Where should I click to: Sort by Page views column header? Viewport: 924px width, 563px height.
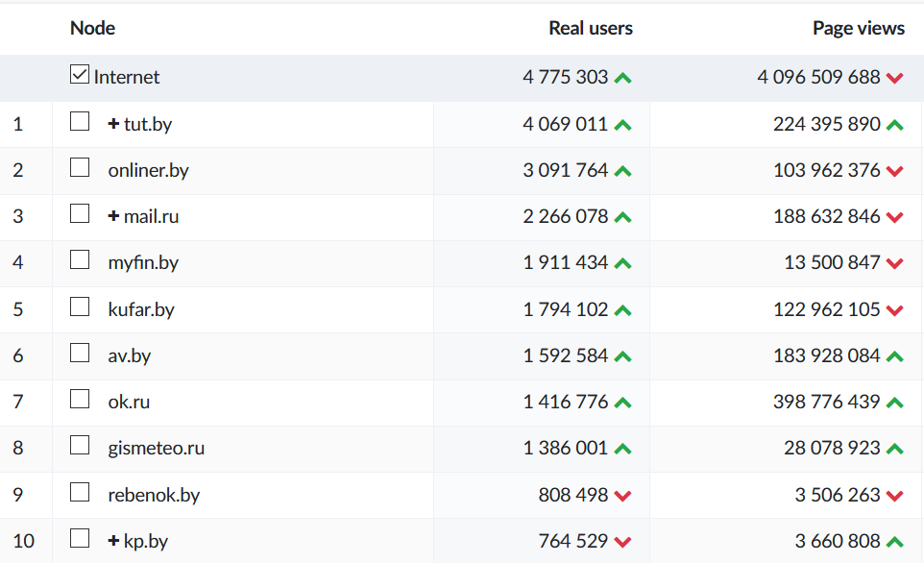pos(858,28)
